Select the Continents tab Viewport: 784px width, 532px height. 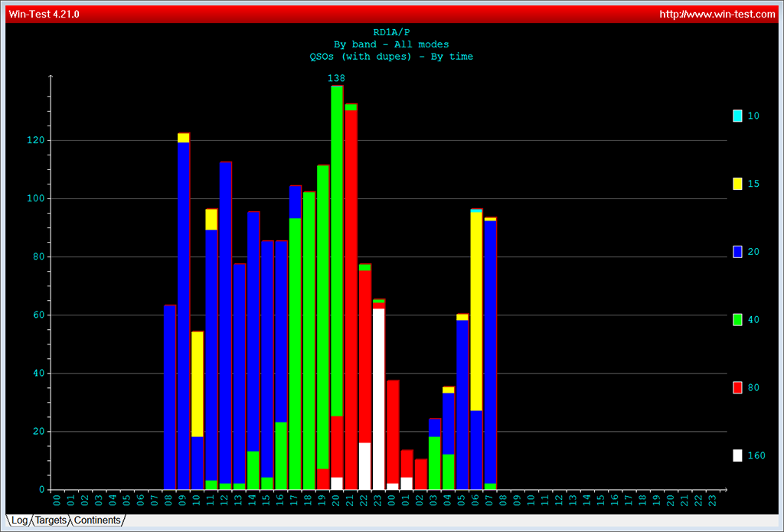point(97,521)
